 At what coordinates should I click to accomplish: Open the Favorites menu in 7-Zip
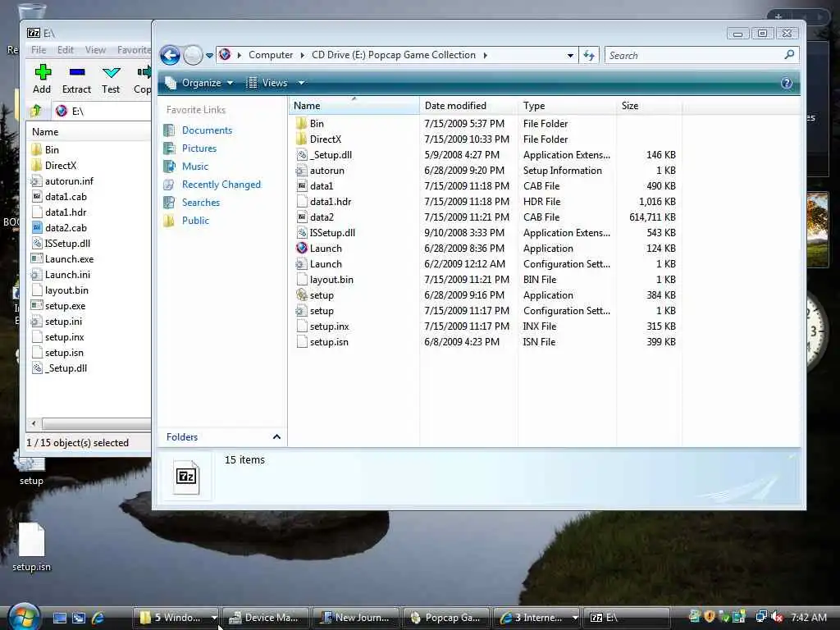(x=134, y=50)
